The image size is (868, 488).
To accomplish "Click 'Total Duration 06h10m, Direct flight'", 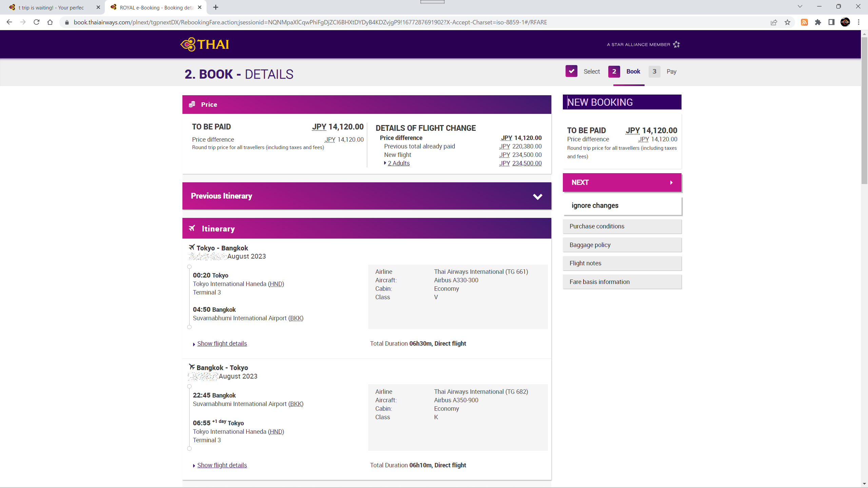I will pyautogui.click(x=418, y=465).
